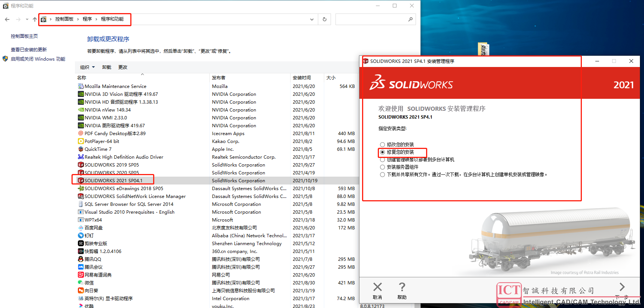Click the Mozilla Maintenance Service icon
Screen dimensions: 644x308
(x=80, y=86)
